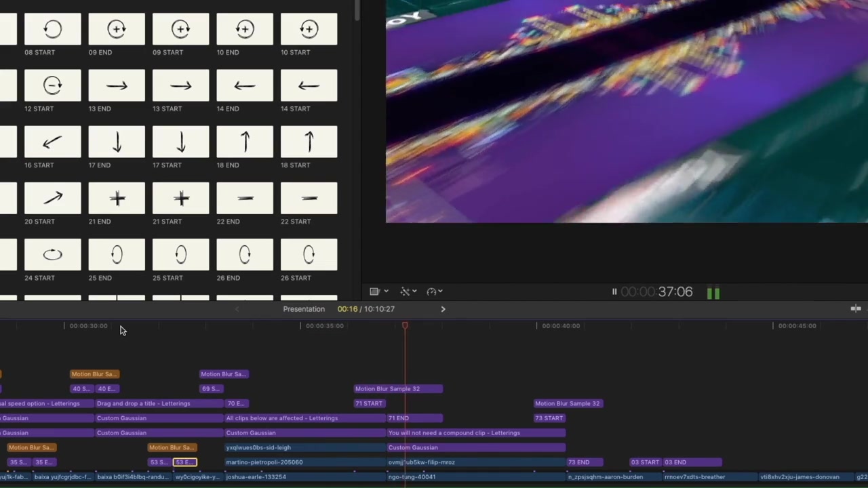Viewport: 868px width, 488px height.
Task: Select the vti8xhv2xju-james-donovan clip
Action: pyautogui.click(x=806, y=477)
